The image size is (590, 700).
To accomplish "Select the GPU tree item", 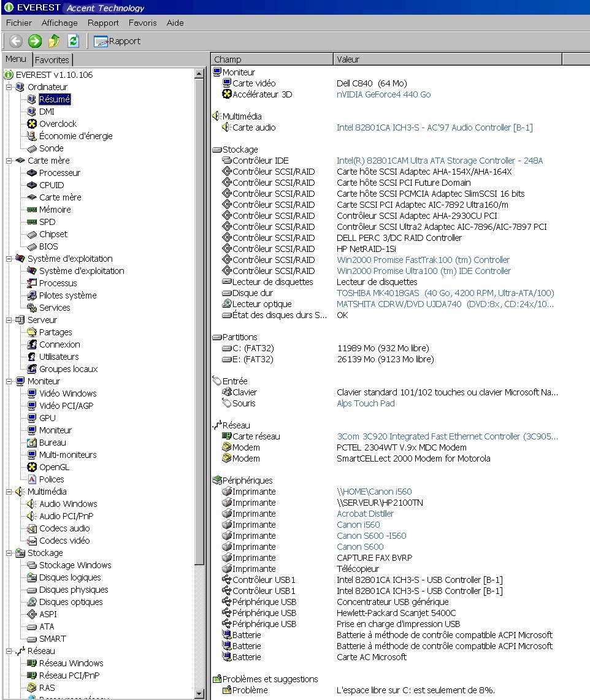I will click(x=47, y=418).
